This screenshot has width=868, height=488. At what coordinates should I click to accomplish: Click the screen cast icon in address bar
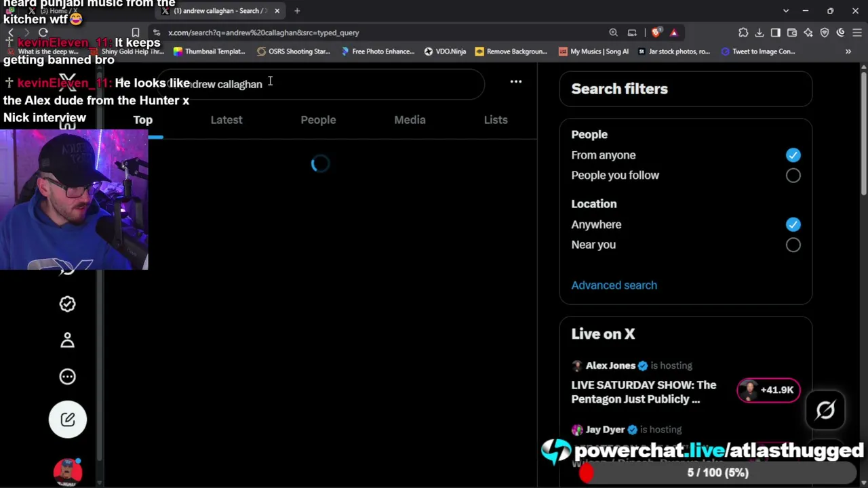click(x=632, y=33)
